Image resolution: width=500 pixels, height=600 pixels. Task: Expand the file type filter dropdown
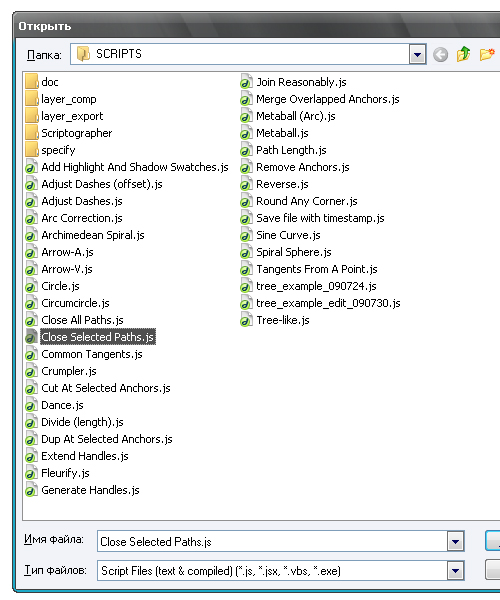click(455, 571)
